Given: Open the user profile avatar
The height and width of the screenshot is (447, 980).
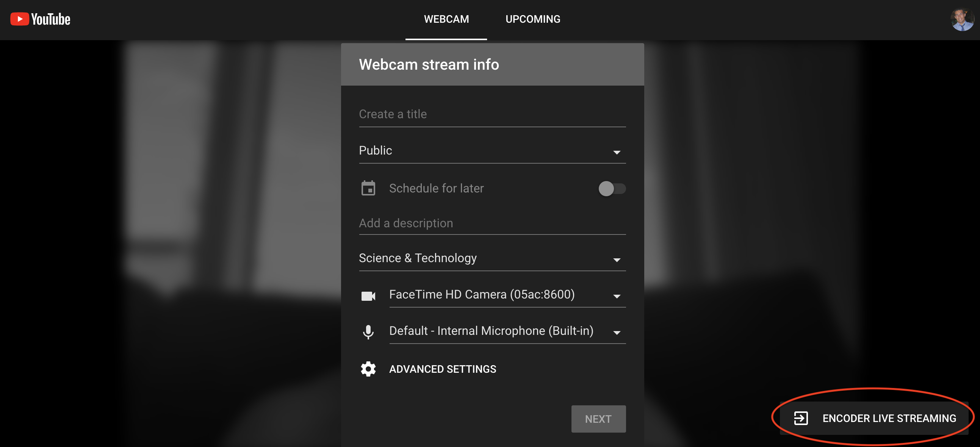Looking at the screenshot, I should click(962, 19).
